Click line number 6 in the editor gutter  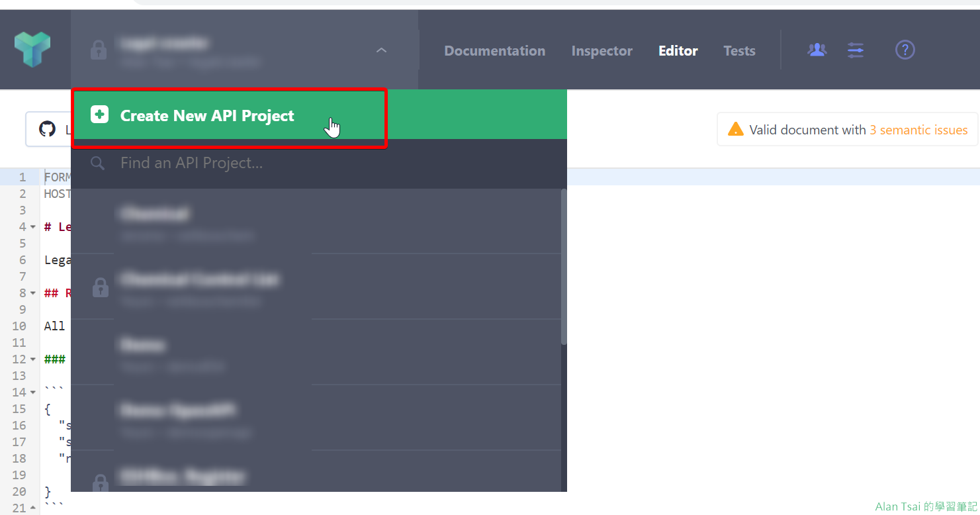pos(22,260)
